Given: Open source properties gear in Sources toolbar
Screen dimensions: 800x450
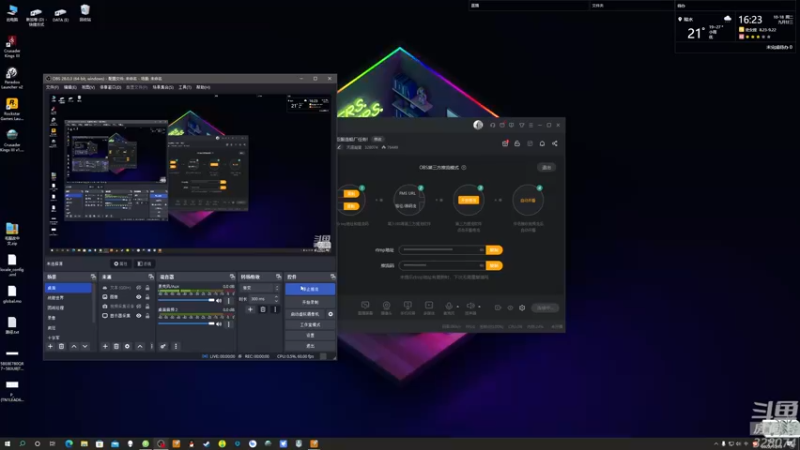Looking at the screenshot, I should coord(128,346).
